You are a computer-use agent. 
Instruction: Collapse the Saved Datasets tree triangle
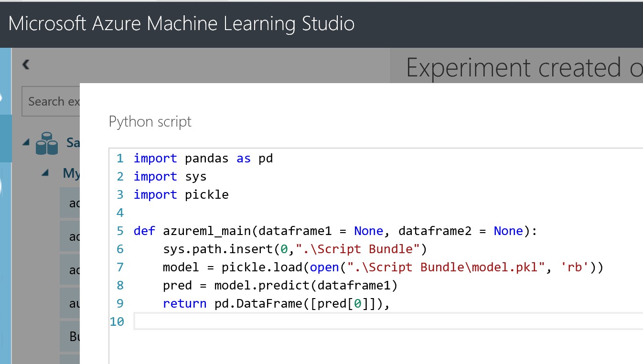coord(26,142)
